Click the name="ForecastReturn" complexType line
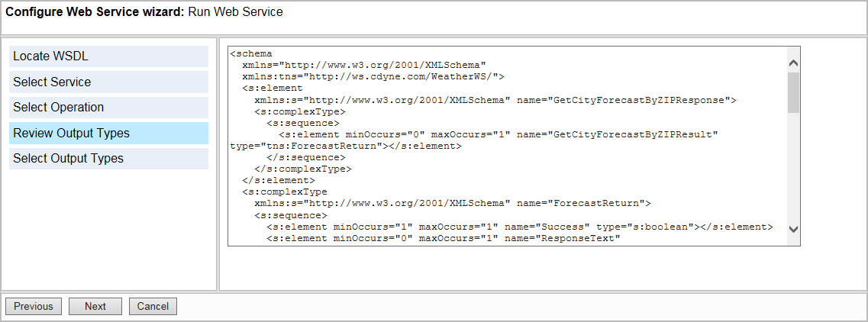This screenshot has width=868, height=322. point(452,203)
